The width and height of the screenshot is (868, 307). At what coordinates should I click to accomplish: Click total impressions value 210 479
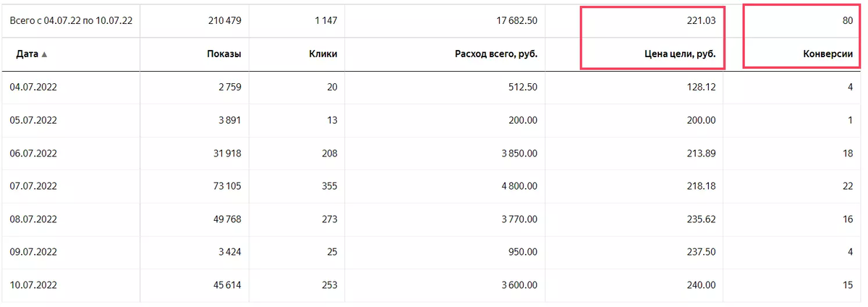click(224, 21)
